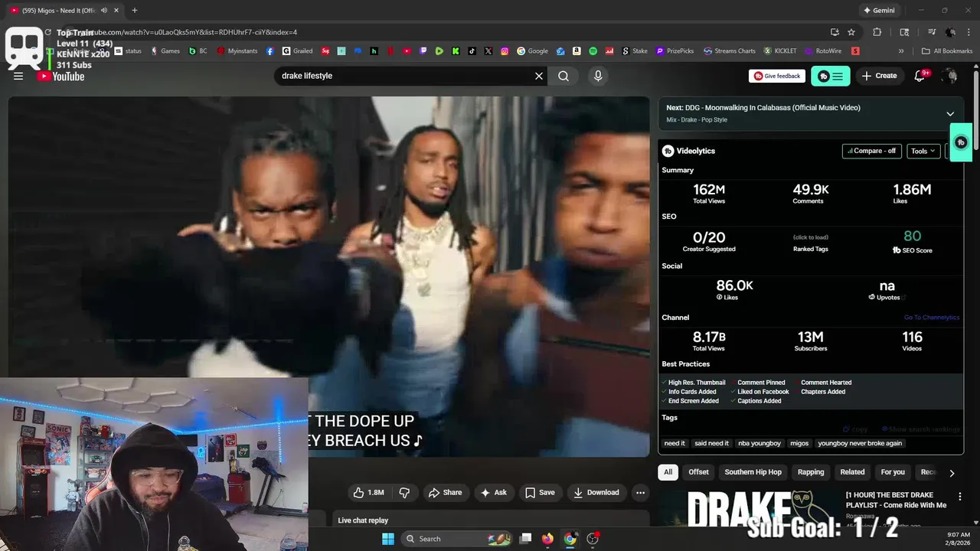This screenshot has height=551, width=980.
Task: Open the Google bookmark
Action: (x=532, y=51)
